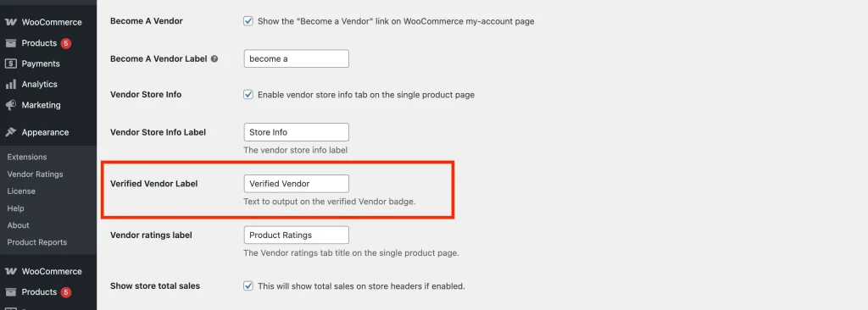
Task: Click the Verified Vendor Label text field
Action: point(296,183)
